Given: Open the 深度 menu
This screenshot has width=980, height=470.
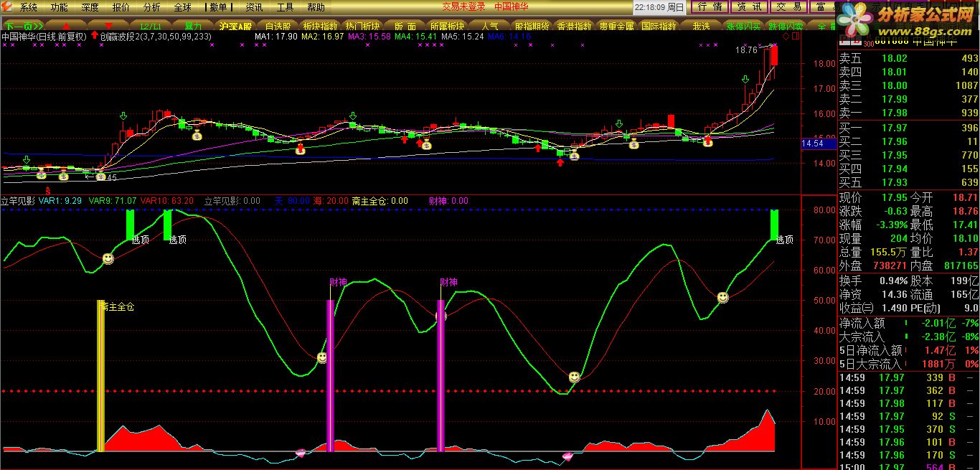Looking at the screenshot, I should tap(90, 7).
